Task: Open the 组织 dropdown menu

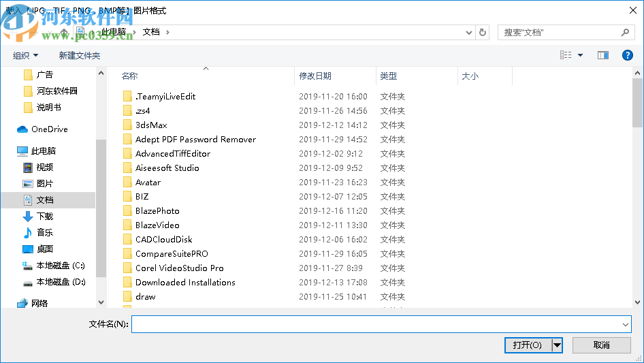Action: pyautogui.click(x=25, y=55)
